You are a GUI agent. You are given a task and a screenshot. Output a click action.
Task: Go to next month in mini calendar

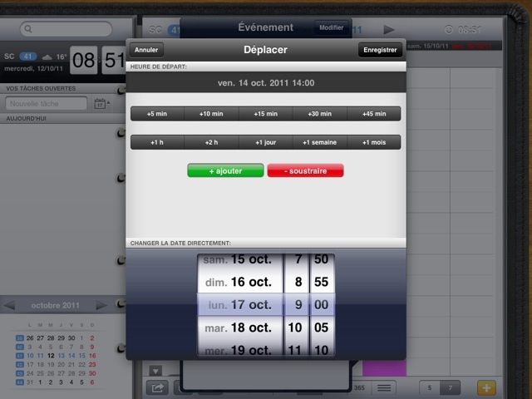click(x=101, y=305)
